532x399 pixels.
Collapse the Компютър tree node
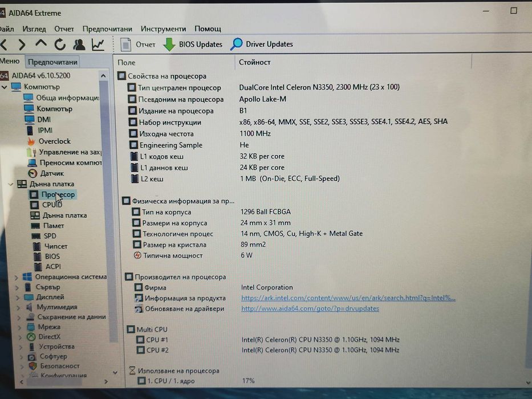click(x=5, y=88)
